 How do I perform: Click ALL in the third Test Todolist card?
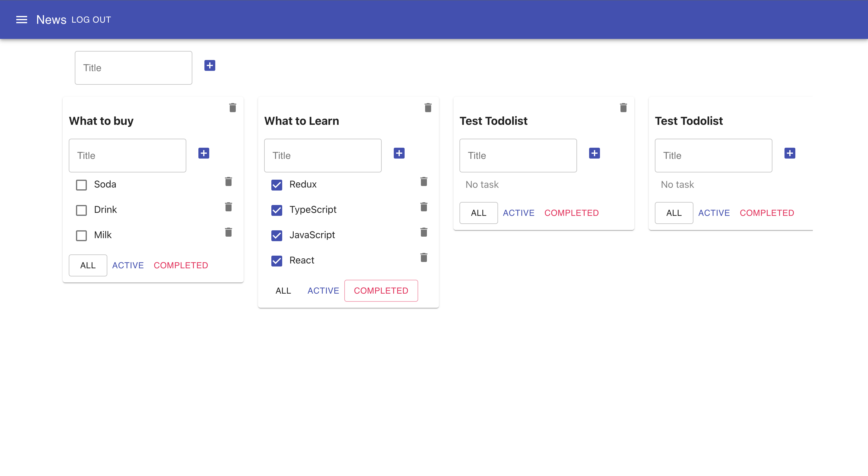tap(478, 213)
